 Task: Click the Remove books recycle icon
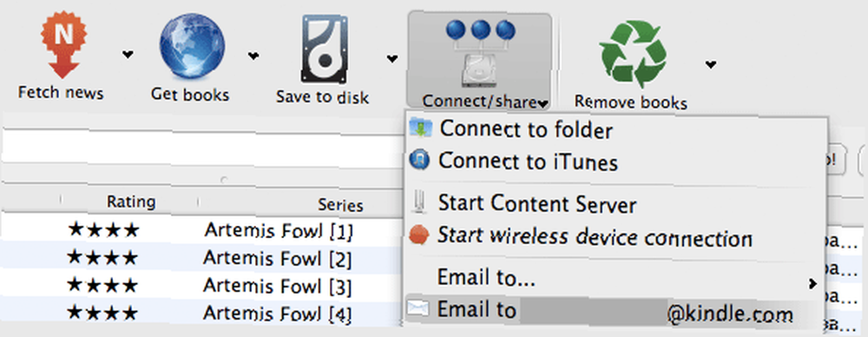[632, 55]
